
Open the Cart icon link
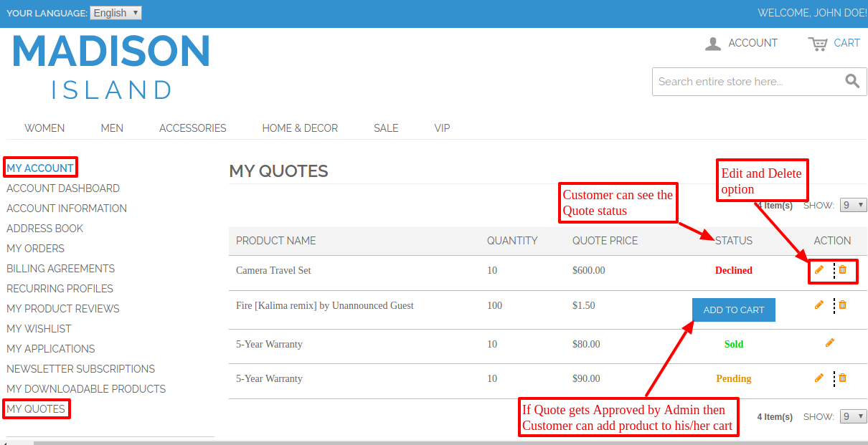818,44
